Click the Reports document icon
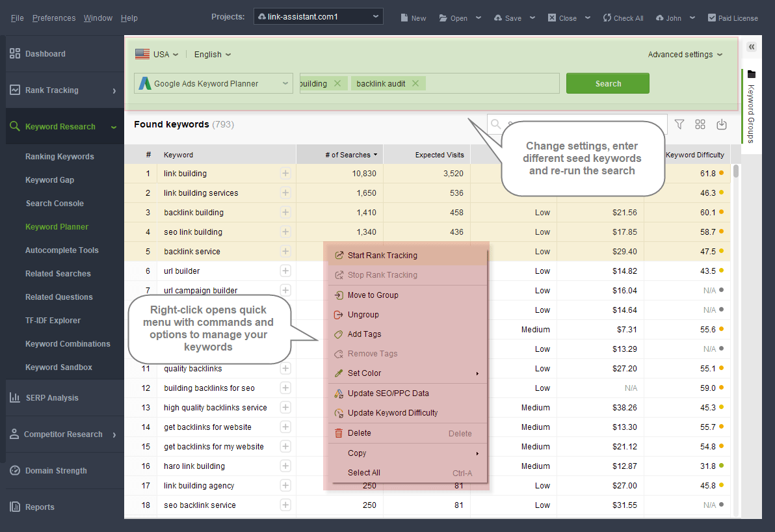The image size is (775, 532). 16,507
